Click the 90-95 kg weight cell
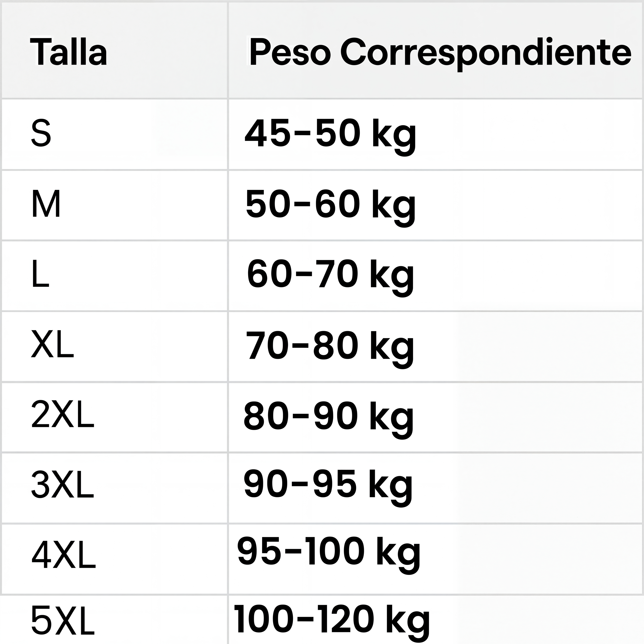Image resolution: width=644 pixels, height=644 pixels. (328, 487)
